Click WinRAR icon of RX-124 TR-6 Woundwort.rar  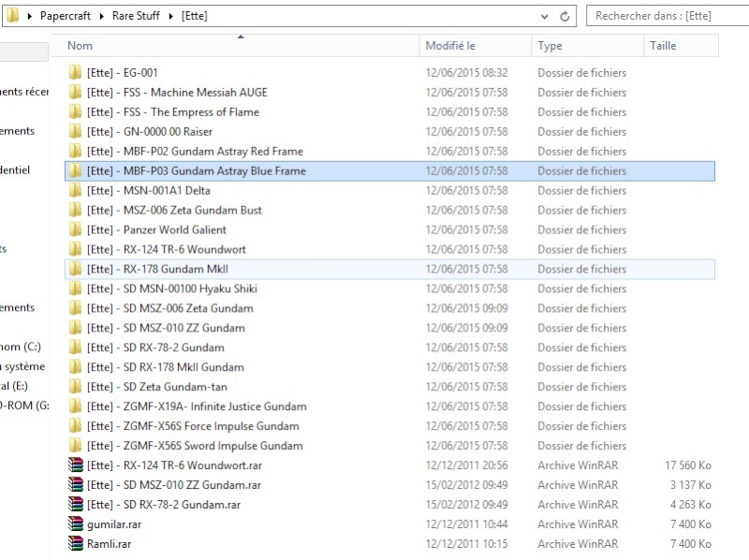click(x=76, y=464)
